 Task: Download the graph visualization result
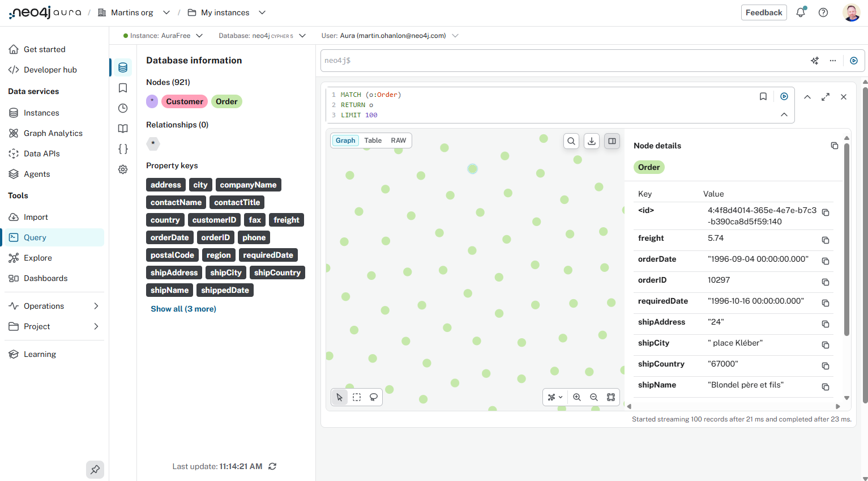(591, 141)
